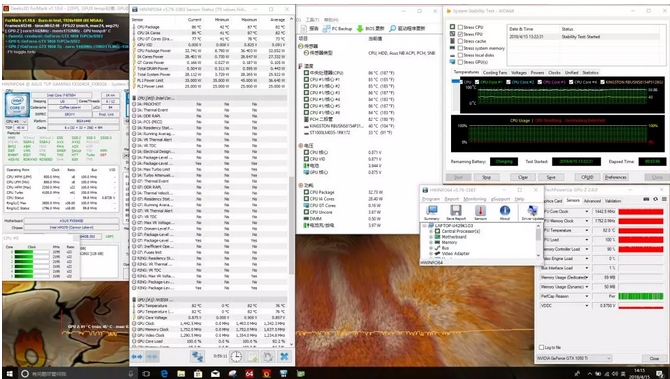The height and width of the screenshot is (379, 670).
Task: Click the report toolbar icon in AIDA64
Action: [x=310, y=28]
